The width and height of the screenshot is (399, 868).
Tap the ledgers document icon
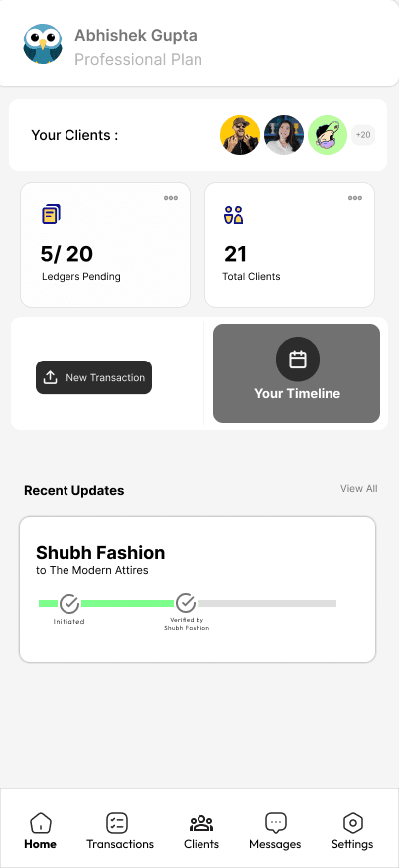point(51,214)
